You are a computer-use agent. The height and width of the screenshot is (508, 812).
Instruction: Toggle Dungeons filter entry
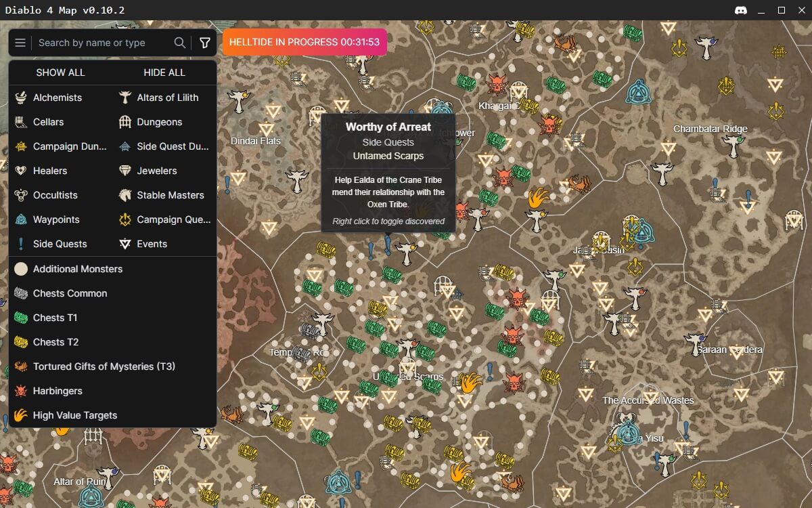(159, 122)
